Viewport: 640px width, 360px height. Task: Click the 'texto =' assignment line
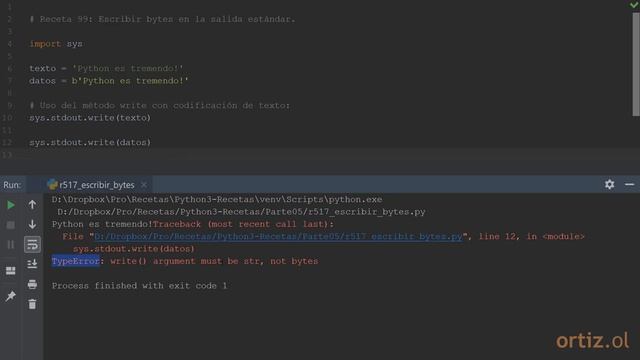[106, 69]
